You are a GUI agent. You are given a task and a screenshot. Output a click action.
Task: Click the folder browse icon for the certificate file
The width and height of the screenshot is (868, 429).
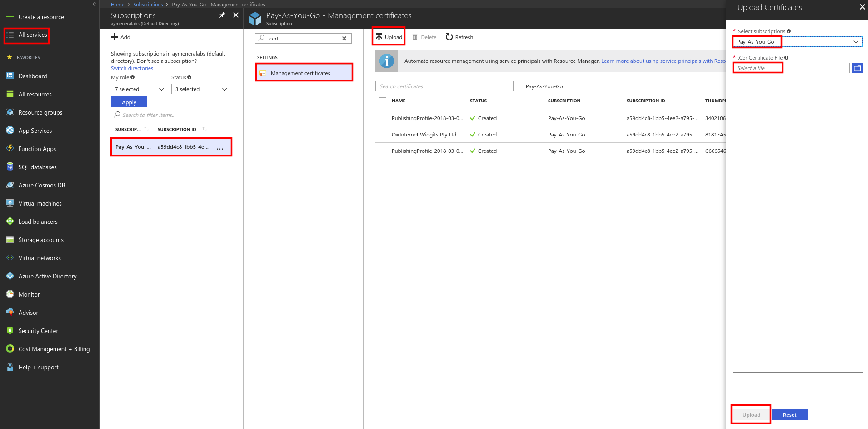click(858, 67)
